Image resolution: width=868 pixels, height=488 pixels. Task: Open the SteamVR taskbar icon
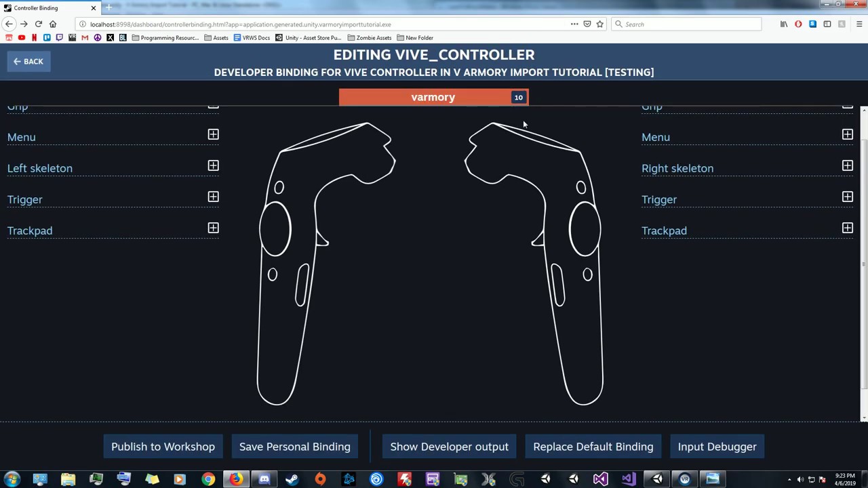pyautogui.click(x=685, y=479)
